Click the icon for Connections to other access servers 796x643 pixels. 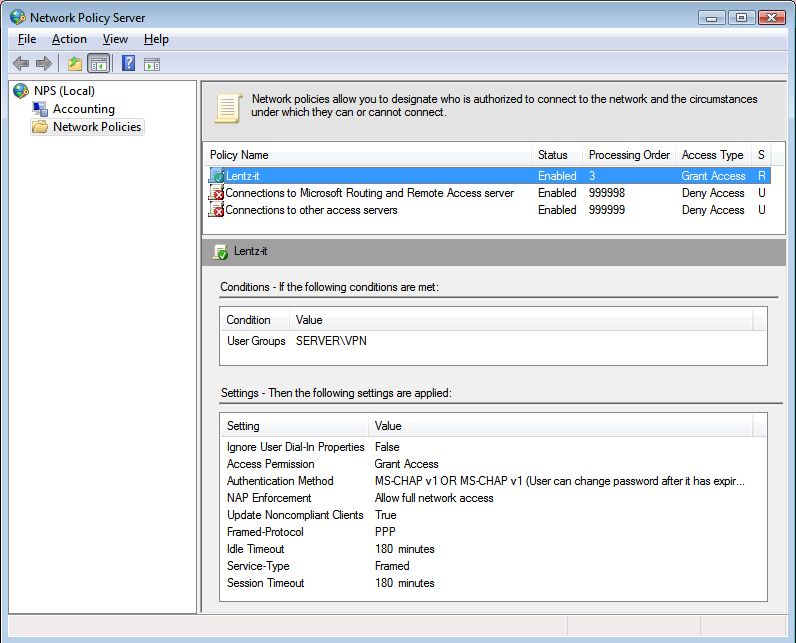point(217,210)
